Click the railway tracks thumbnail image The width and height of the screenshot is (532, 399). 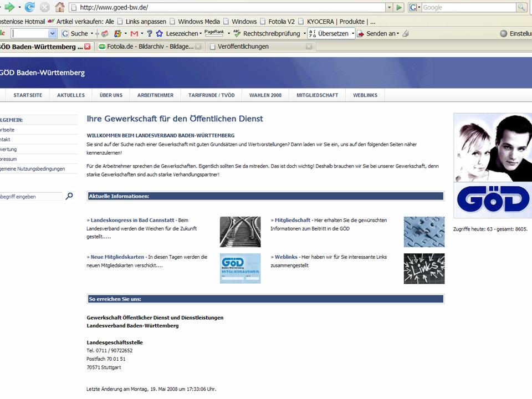[x=240, y=232]
